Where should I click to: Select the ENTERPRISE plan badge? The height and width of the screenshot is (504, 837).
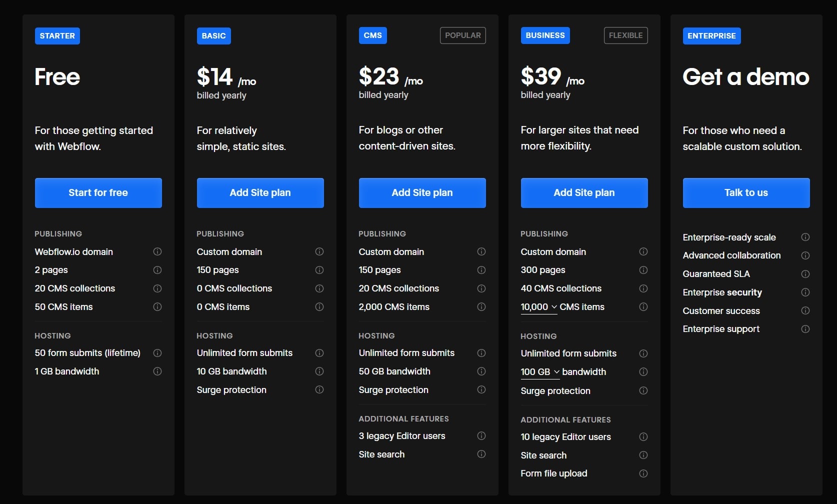click(x=712, y=36)
